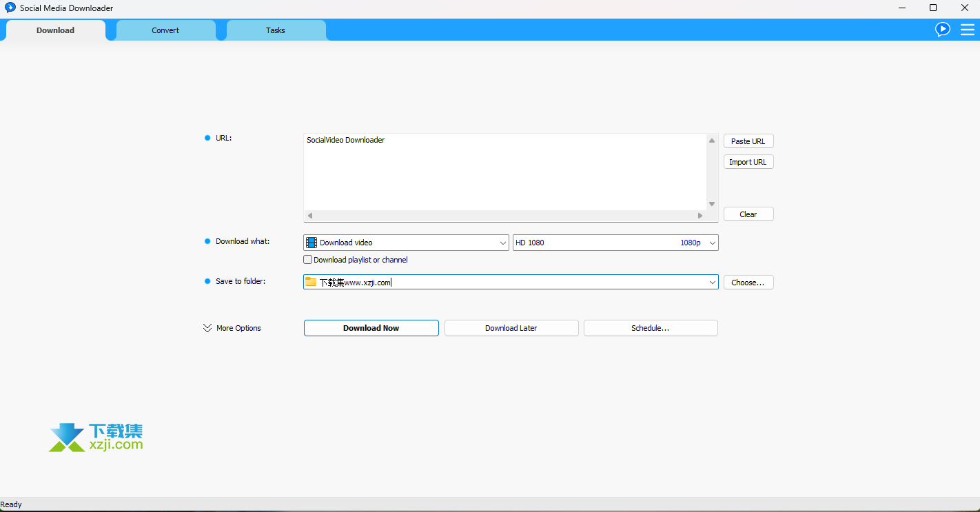Open the media player icon in the header

point(942,29)
